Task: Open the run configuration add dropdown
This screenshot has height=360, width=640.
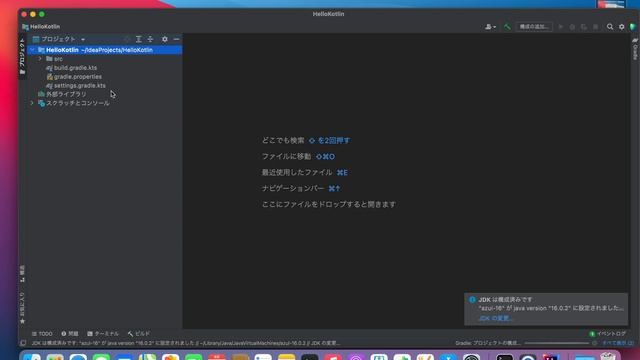Action: pos(534,27)
